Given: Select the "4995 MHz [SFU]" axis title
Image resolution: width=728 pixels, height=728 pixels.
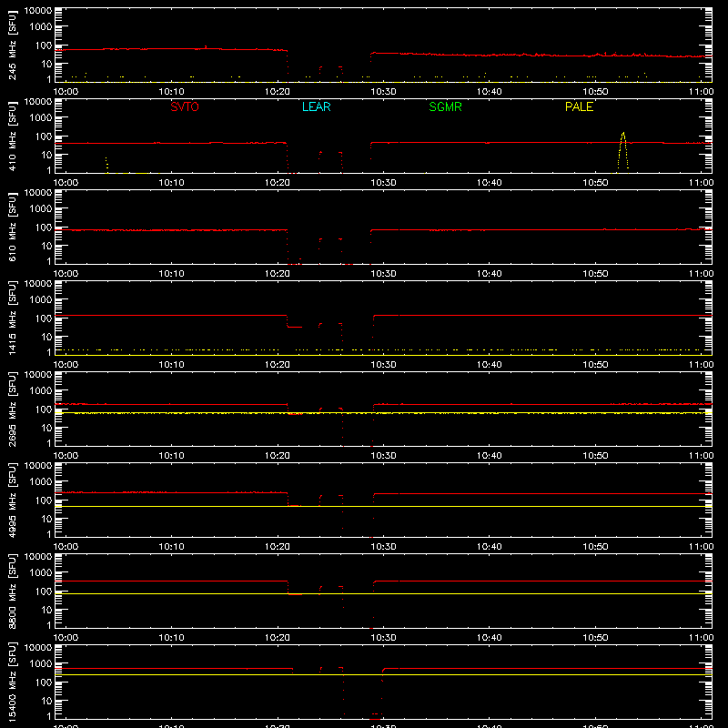Looking at the screenshot, I should 13,500.
